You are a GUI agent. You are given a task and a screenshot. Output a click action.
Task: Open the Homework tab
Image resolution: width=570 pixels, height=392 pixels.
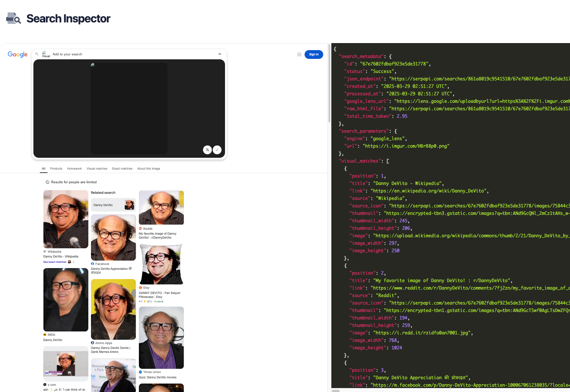coord(75,169)
